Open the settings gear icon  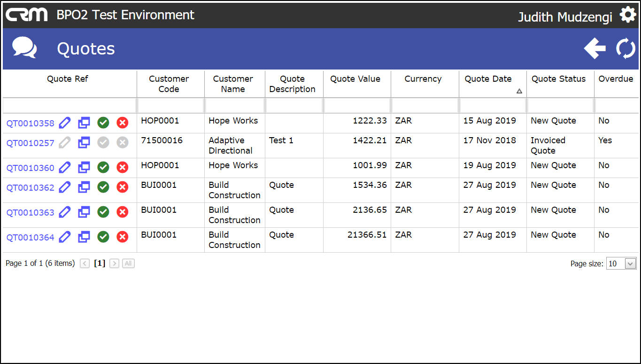[x=628, y=15]
